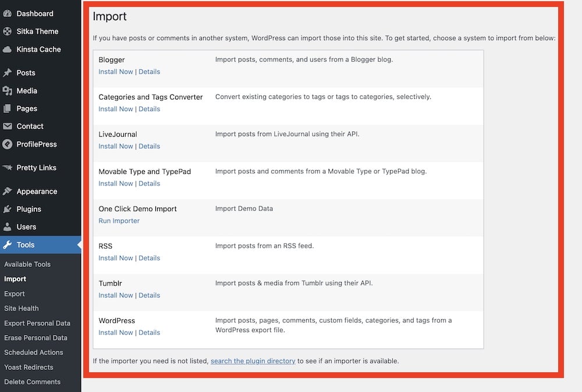Click the Import page heading
The height and width of the screenshot is (392, 582).
109,16
